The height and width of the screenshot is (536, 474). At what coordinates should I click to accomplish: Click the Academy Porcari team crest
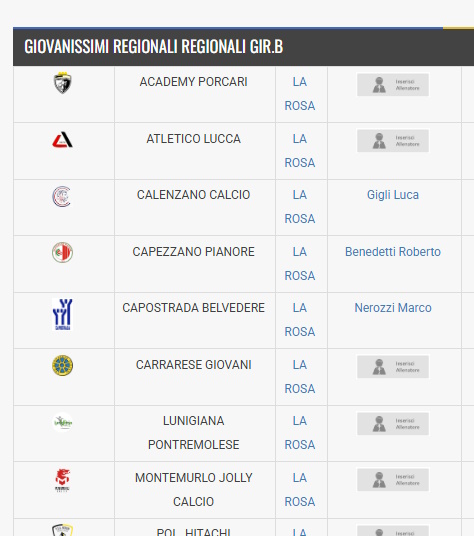click(63, 83)
